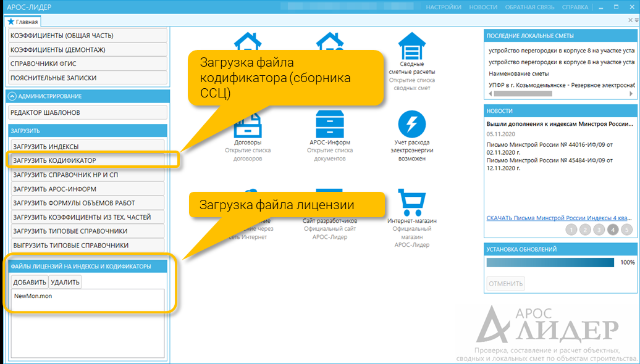Click left arrow of recent estimates scrollbar

click(x=491, y=94)
